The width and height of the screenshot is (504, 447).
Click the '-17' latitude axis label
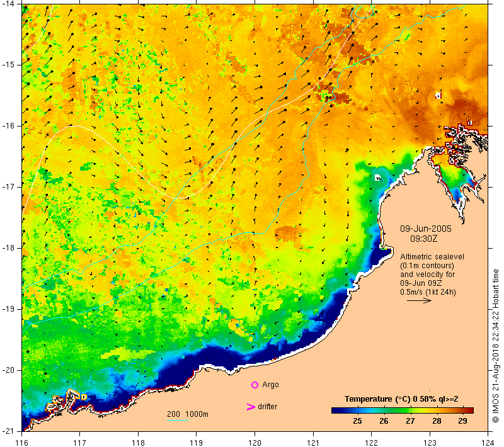(8, 187)
